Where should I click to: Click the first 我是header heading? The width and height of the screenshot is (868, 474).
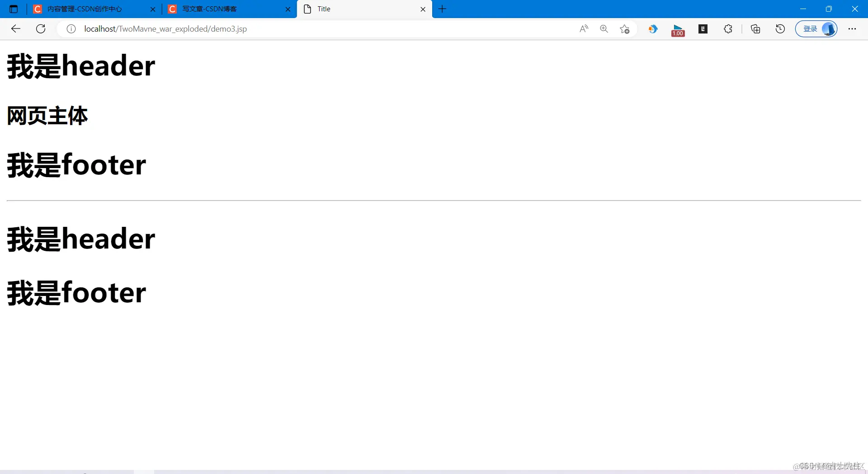point(81,66)
